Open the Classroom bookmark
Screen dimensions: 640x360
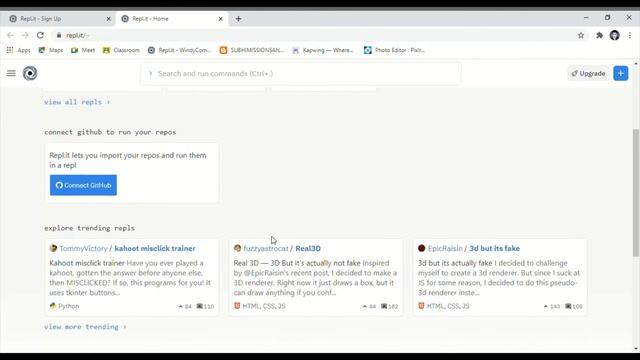pos(121,50)
